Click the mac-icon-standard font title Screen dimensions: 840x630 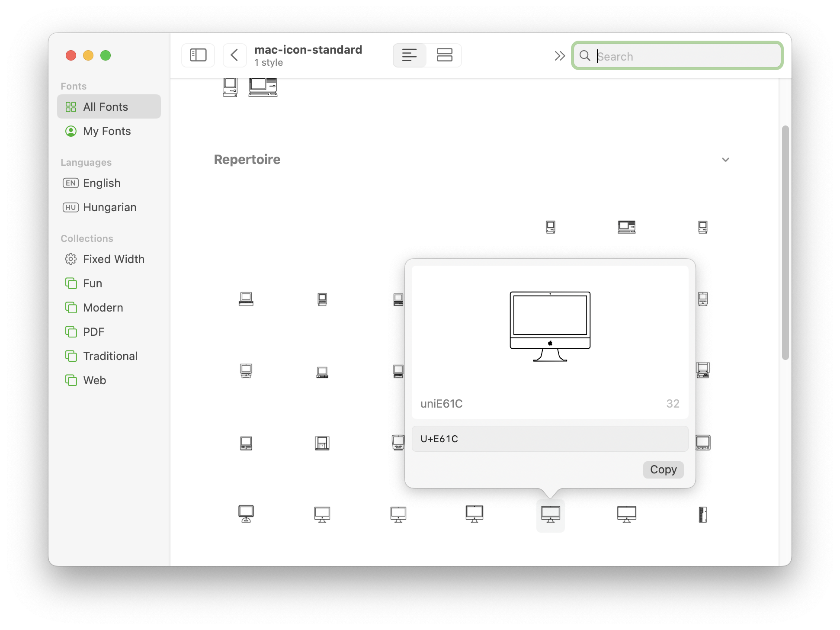pos(308,50)
